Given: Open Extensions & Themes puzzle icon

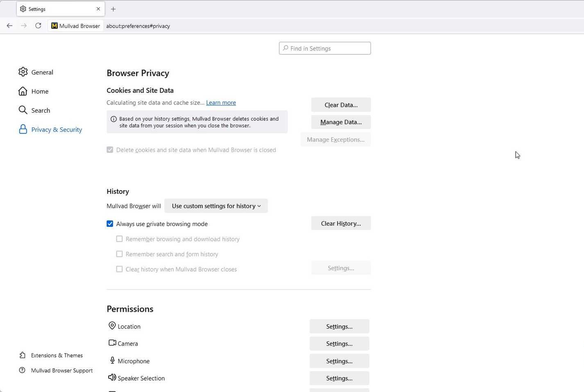Looking at the screenshot, I should pos(23,355).
